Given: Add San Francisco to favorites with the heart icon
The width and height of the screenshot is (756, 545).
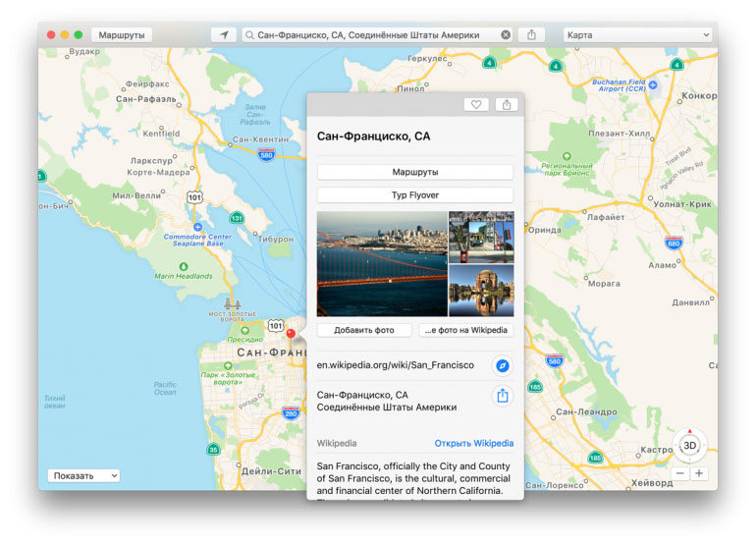Looking at the screenshot, I should click(476, 104).
